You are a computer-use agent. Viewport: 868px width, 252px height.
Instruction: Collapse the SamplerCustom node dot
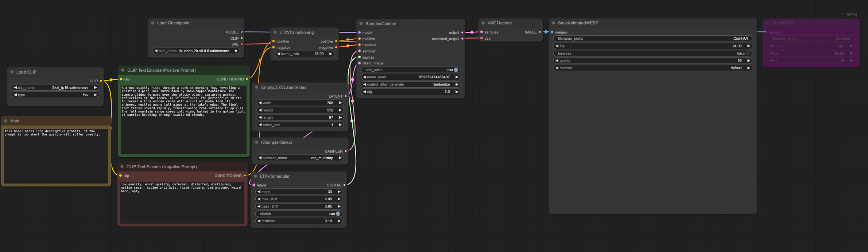tap(361, 24)
